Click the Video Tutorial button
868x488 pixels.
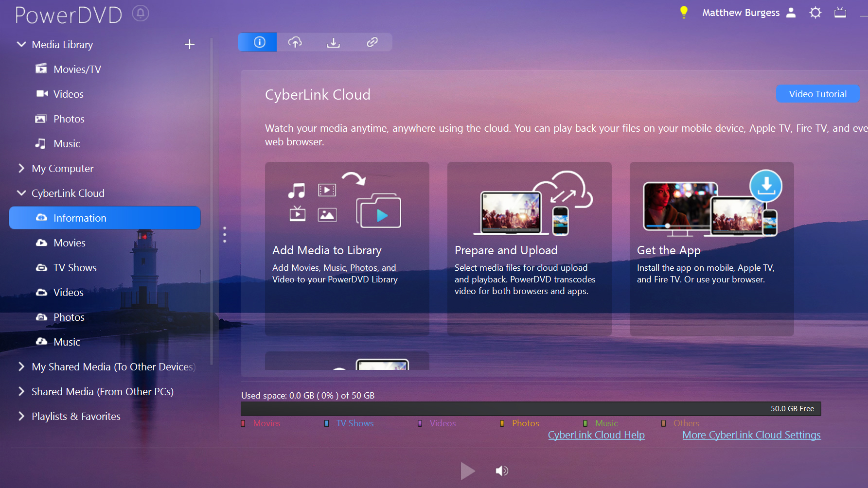[817, 94]
